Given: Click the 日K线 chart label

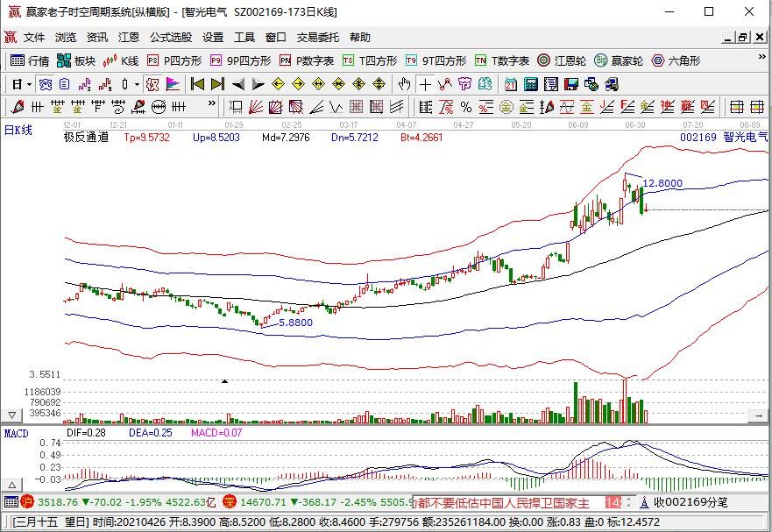Looking at the screenshot, I should [18, 130].
